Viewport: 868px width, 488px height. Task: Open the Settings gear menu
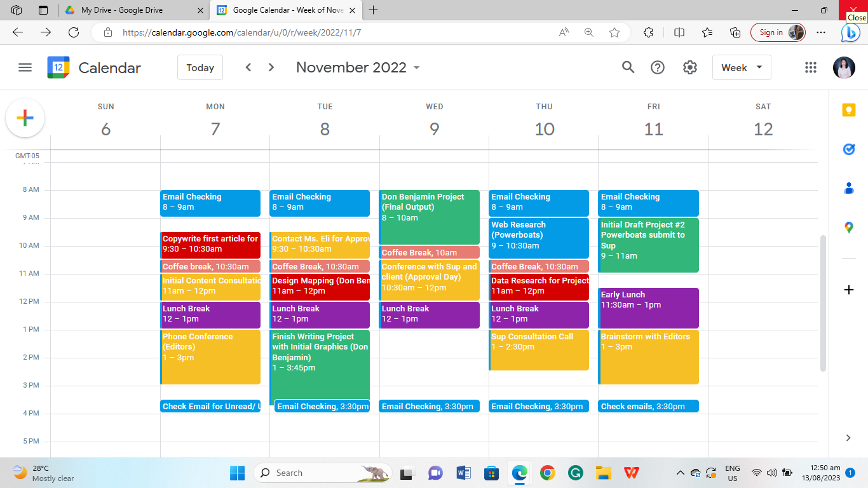click(690, 67)
